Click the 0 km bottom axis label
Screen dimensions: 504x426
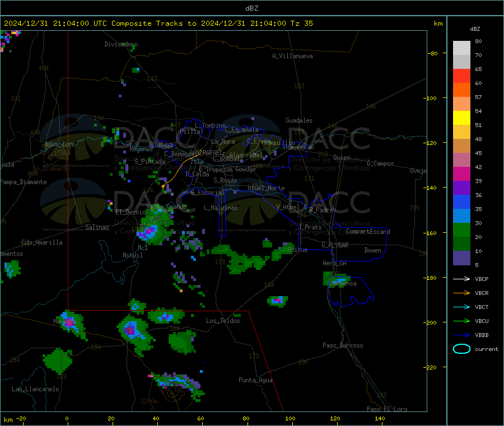pyautogui.click(x=67, y=418)
